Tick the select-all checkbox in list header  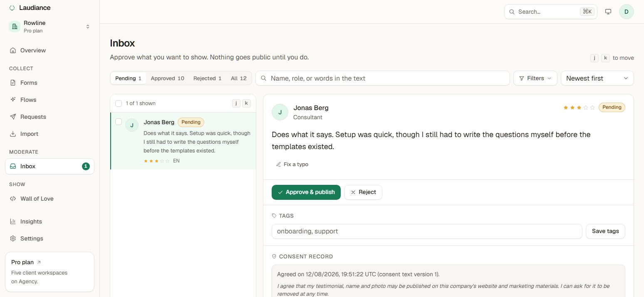click(x=119, y=103)
